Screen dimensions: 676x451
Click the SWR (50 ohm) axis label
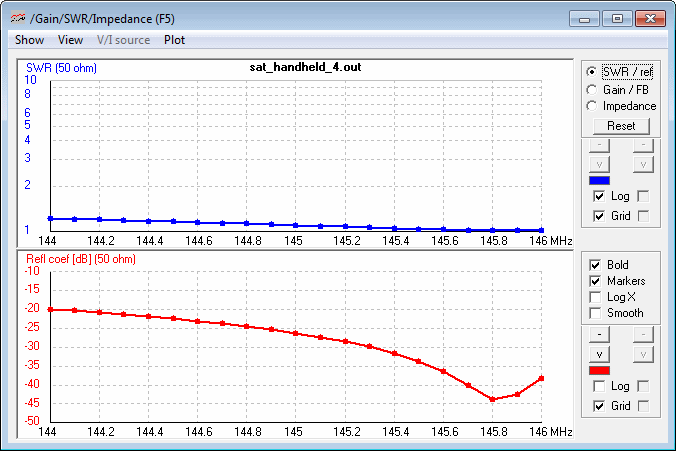click(x=61, y=68)
